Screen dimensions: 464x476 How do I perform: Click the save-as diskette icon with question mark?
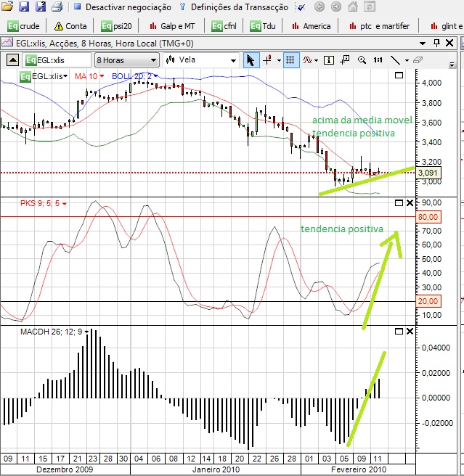(x=41, y=6)
